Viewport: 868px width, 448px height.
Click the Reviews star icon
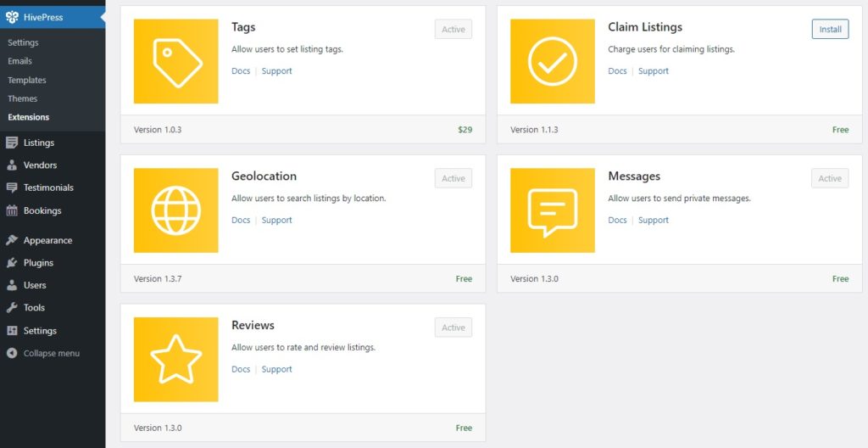tap(176, 360)
